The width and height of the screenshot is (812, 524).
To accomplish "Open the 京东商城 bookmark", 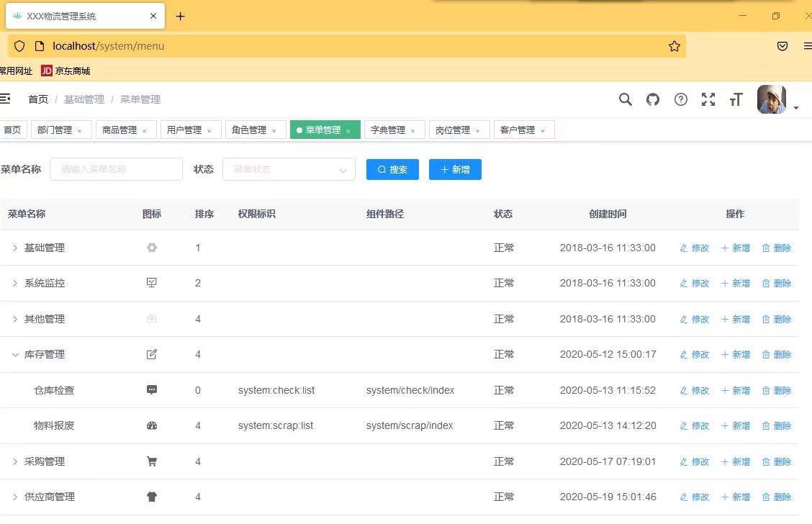I will tap(66, 71).
